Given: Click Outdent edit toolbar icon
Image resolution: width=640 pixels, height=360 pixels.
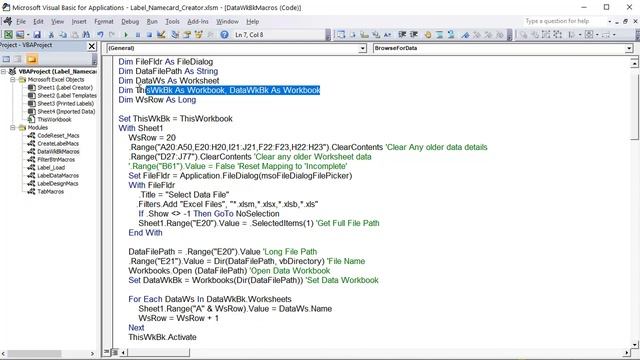Looking at the screenshot, I should [x=414, y=35].
